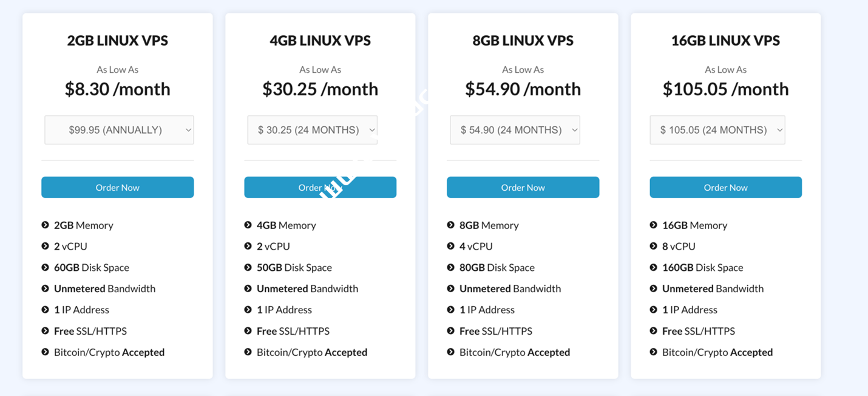Order the 8GB Linux VPS plan
Image resolution: width=868 pixels, height=396 pixels.
tap(523, 188)
